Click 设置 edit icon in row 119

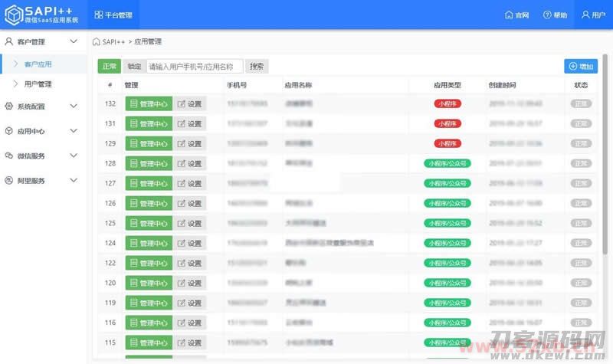click(181, 303)
